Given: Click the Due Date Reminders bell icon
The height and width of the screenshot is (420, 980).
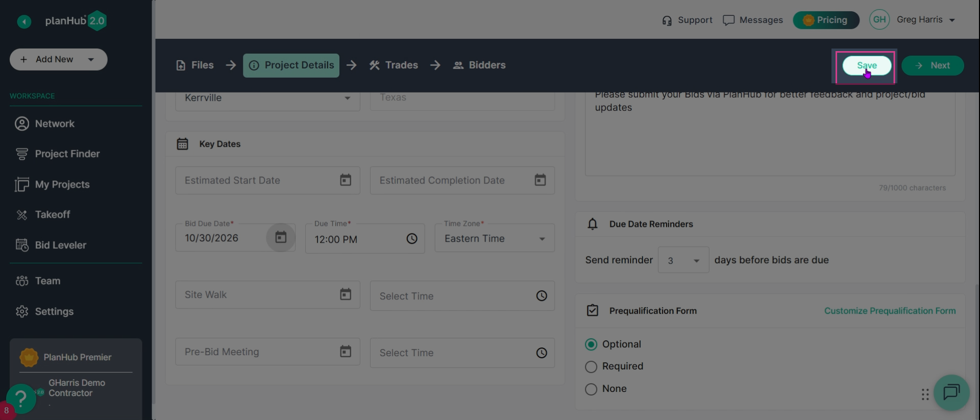Looking at the screenshot, I should coord(592,224).
